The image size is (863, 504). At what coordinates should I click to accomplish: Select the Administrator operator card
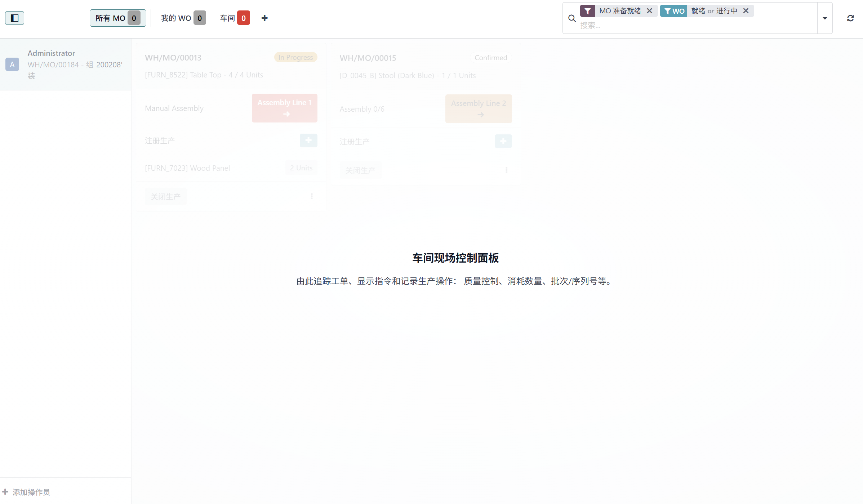click(65, 64)
